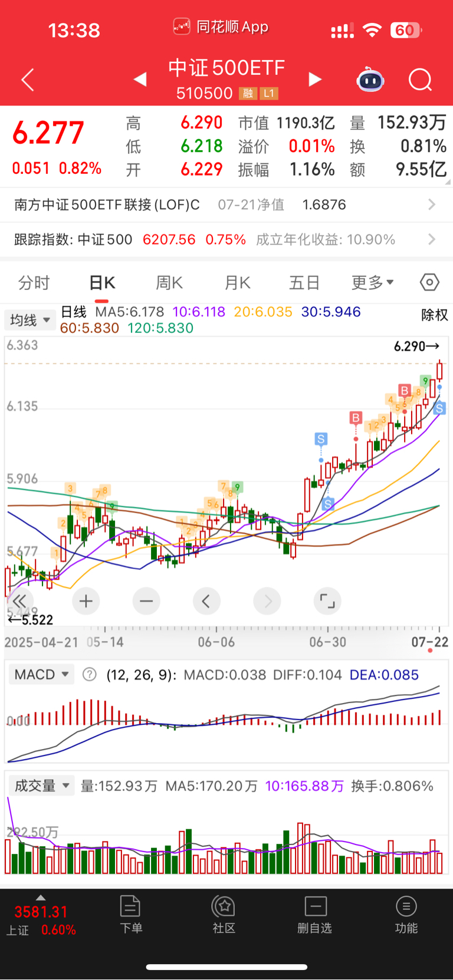Viewport: 453px width, 980px height.
Task: Open search with the magnifier icon
Action: point(421,80)
